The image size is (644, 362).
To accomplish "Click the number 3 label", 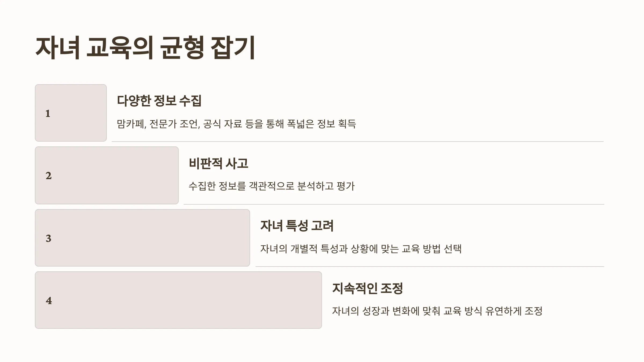I will [49, 238].
